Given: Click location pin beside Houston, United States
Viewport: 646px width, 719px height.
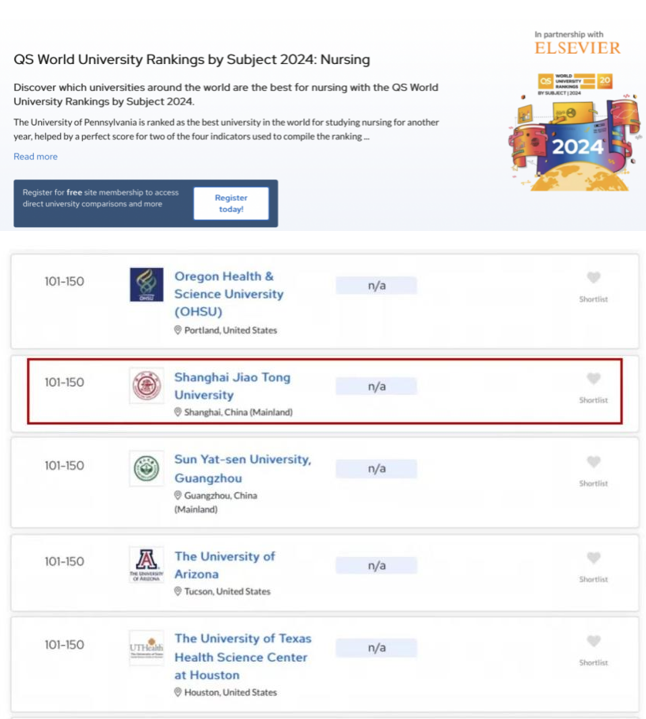Looking at the screenshot, I should pyautogui.click(x=178, y=692).
